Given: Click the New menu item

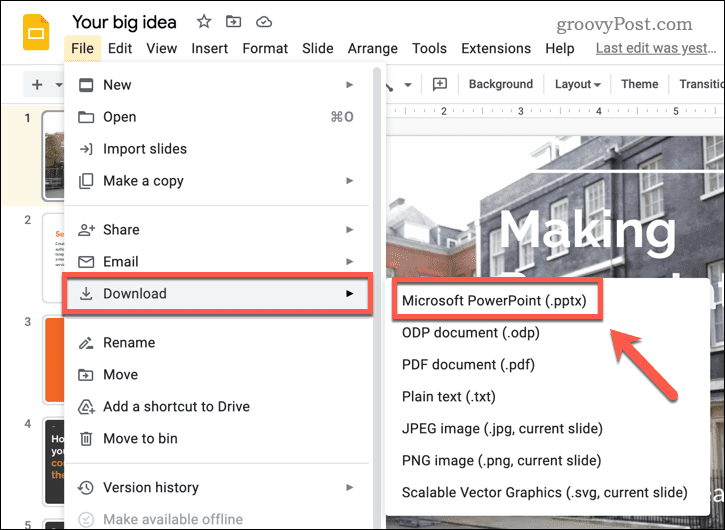Looking at the screenshot, I should [x=216, y=85].
